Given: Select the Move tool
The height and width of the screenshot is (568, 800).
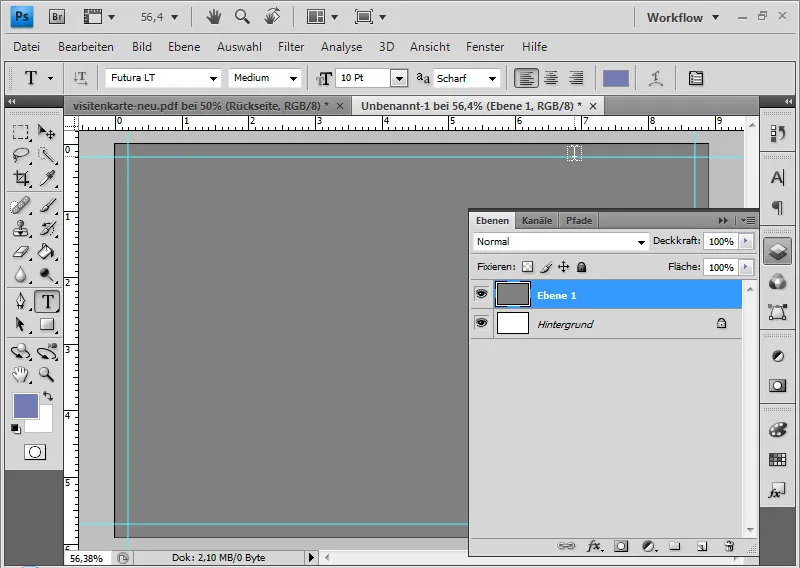Looking at the screenshot, I should click(x=47, y=133).
